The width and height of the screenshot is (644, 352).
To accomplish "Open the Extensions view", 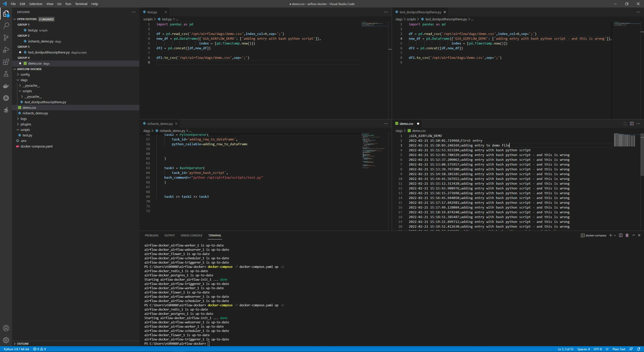I will pyautogui.click(x=6, y=62).
